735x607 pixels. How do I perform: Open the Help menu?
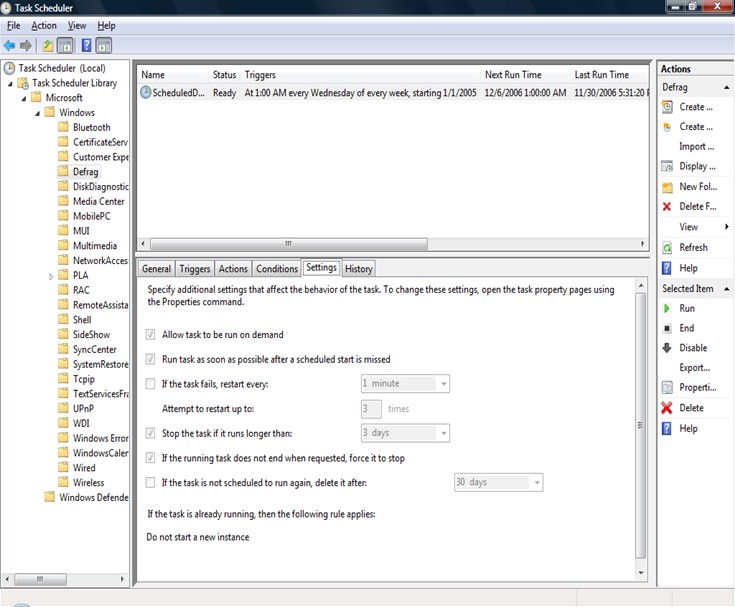(x=106, y=26)
